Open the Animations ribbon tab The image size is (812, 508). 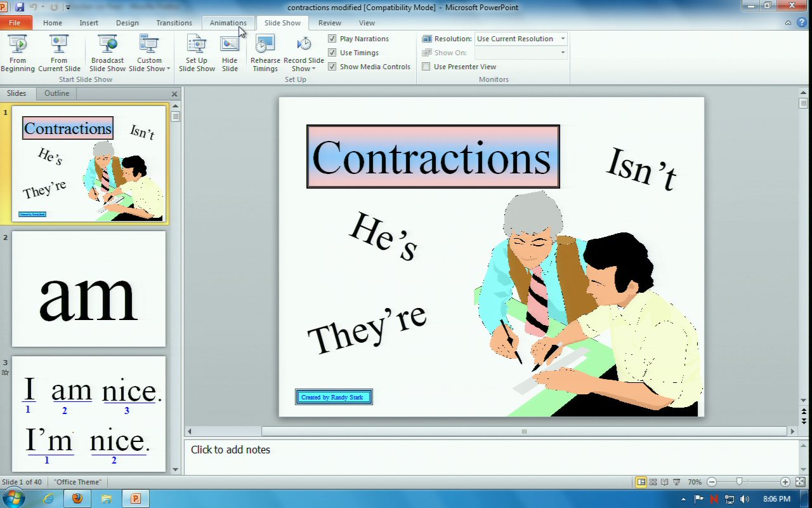point(228,23)
